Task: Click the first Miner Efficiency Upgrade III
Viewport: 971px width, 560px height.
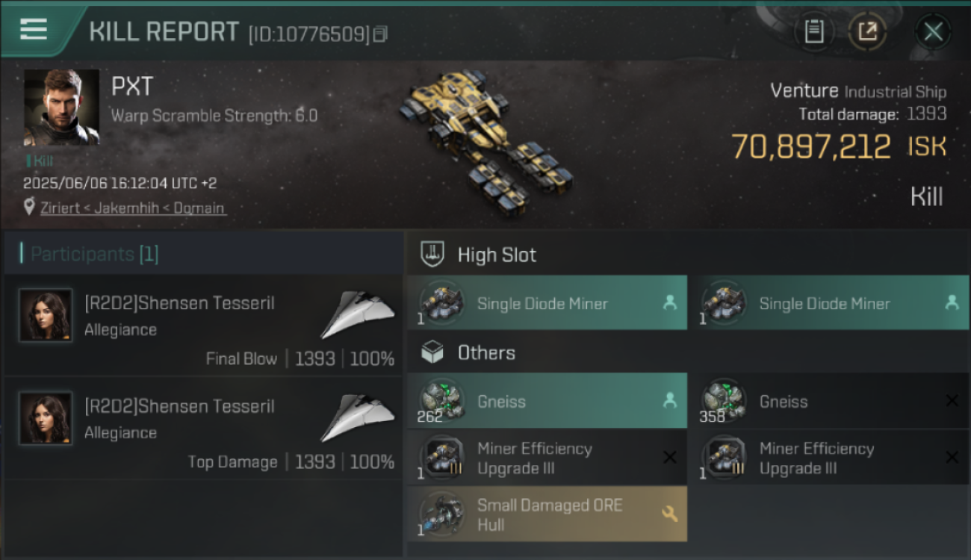Action: click(x=547, y=457)
